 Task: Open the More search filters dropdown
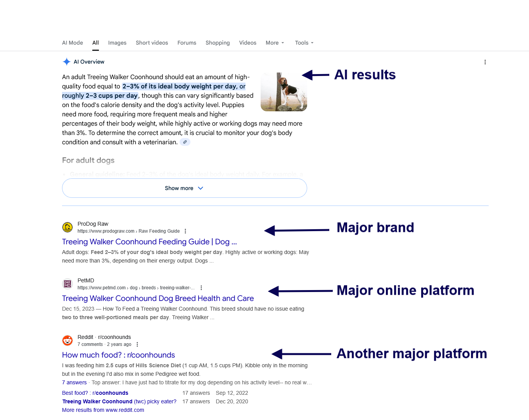[x=275, y=43]
